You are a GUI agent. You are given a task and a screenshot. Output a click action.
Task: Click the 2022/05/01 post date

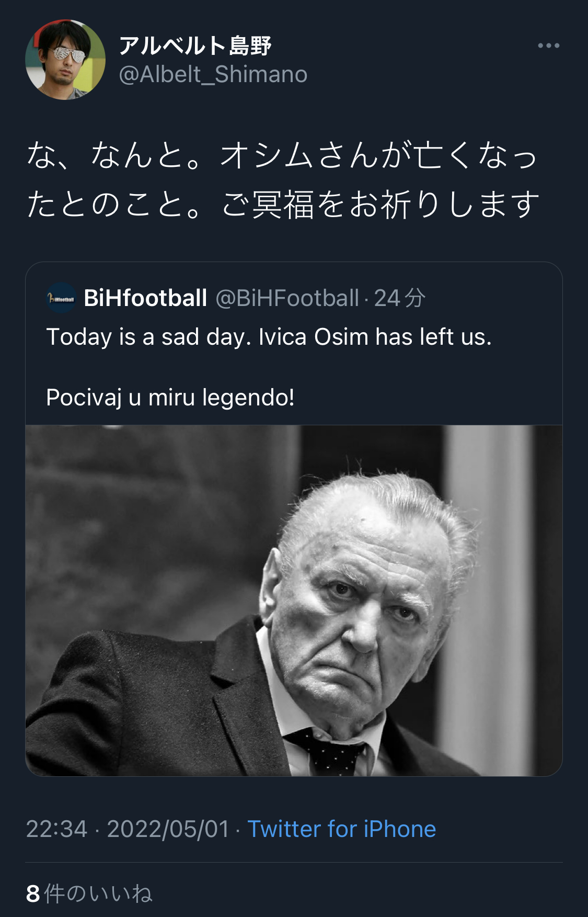[168, 829]
